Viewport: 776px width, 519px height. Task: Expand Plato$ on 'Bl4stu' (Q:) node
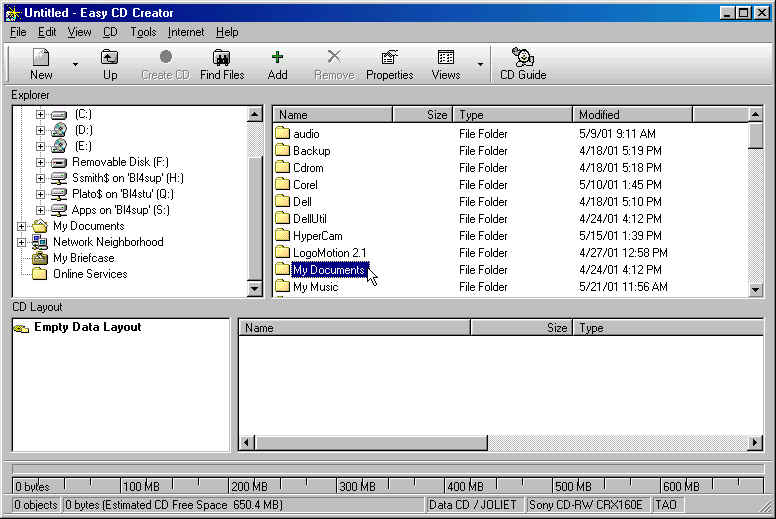[41, 194]
